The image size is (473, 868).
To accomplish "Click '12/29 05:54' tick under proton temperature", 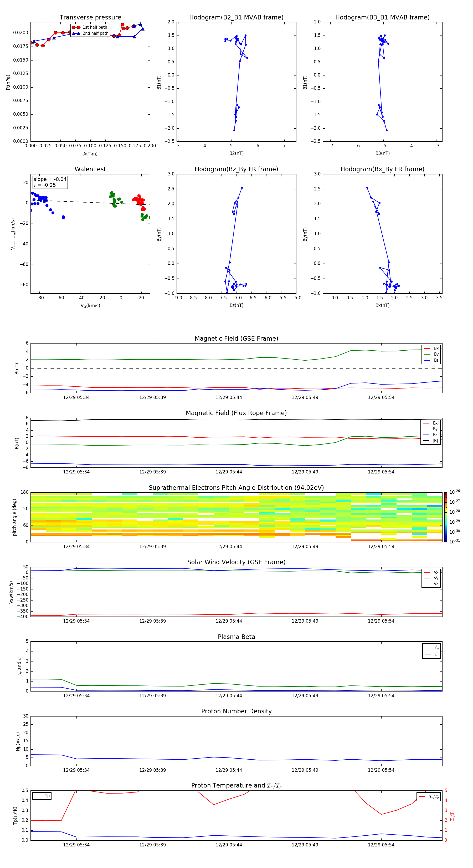I will 381,845.
